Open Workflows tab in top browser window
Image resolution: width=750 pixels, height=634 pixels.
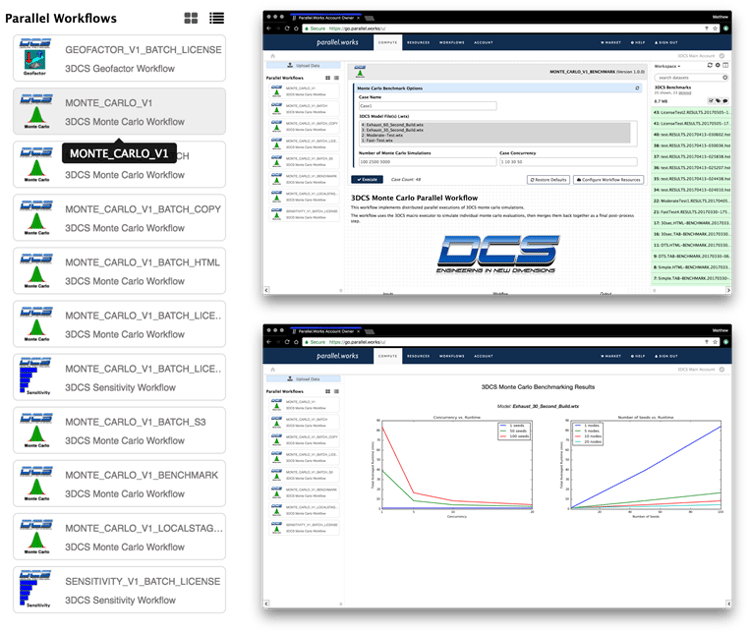[452, 43]
